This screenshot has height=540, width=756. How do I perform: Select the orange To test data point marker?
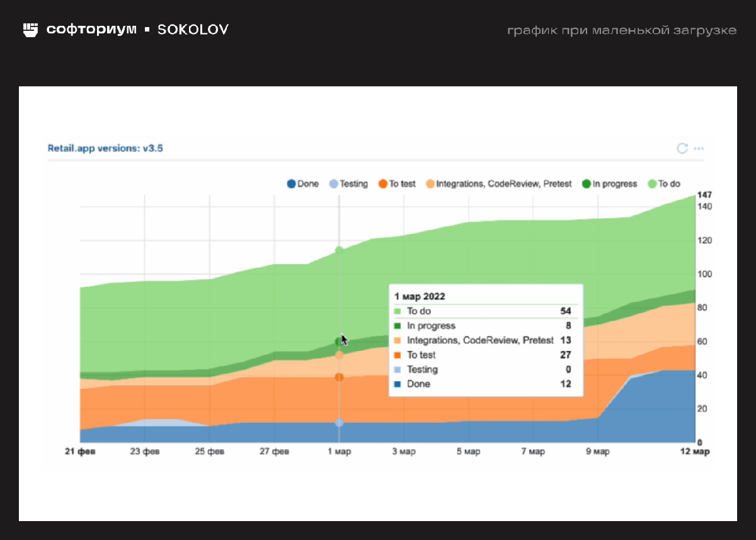(x=340, y=377)
